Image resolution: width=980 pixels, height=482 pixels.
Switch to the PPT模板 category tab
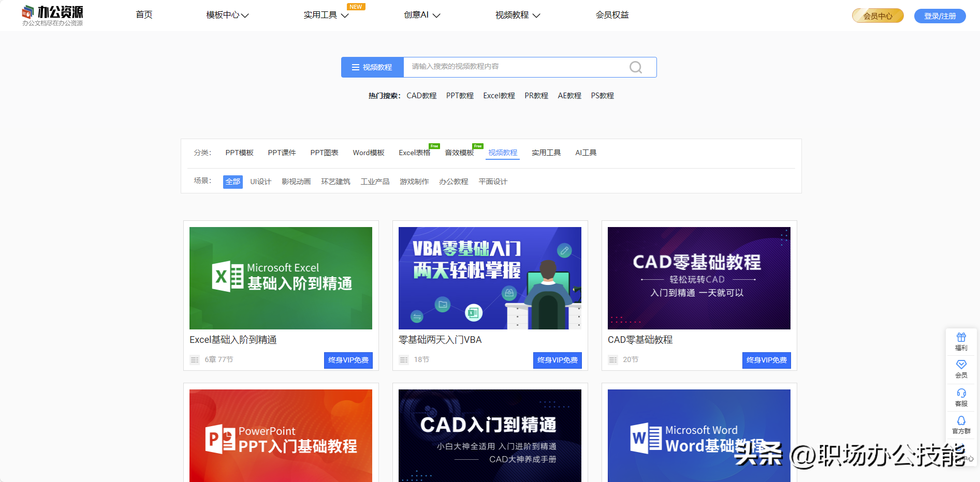[x=239, y=153]
